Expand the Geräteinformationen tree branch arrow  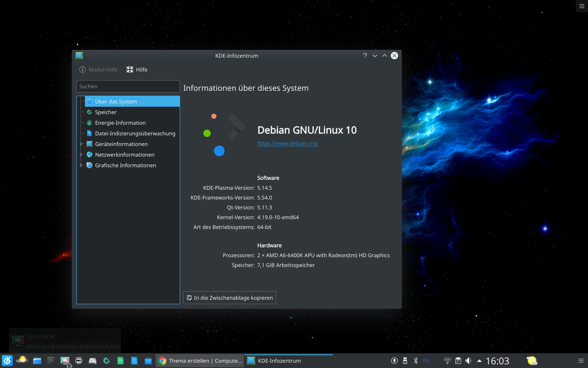(x=80, y=144)
